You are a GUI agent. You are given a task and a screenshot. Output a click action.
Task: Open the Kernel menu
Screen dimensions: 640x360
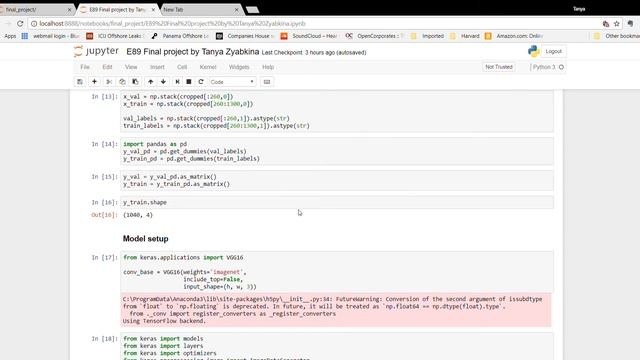pyautogui.click(x=208, y=67)
